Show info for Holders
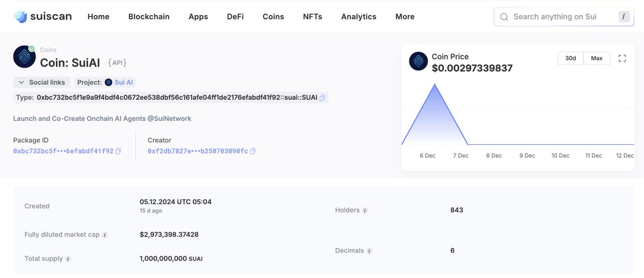 pos(365,210)
